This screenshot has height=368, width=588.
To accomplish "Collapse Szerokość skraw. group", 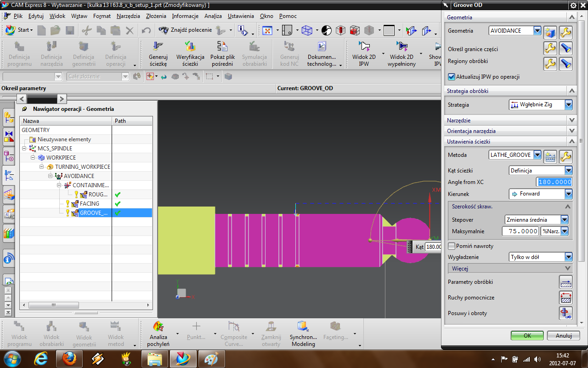I will [x=567, y=207].
